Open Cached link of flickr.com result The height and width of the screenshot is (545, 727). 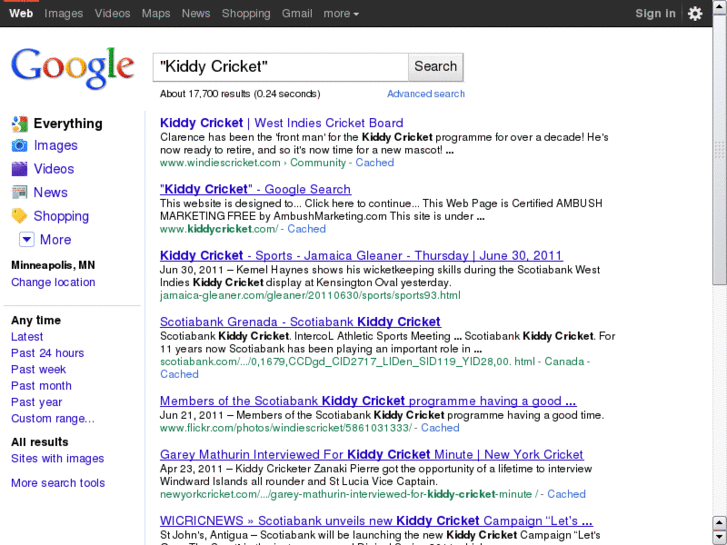click(x=440, y=428)
